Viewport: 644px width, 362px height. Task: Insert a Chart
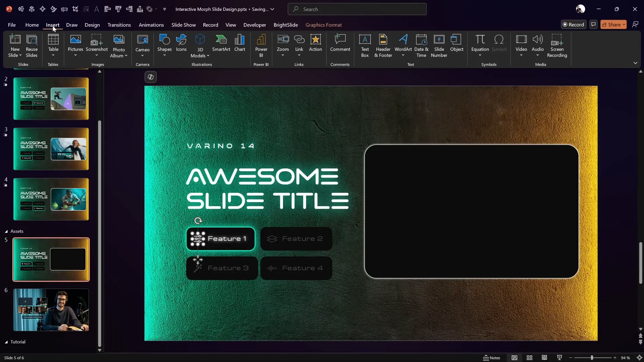point(239,43)
